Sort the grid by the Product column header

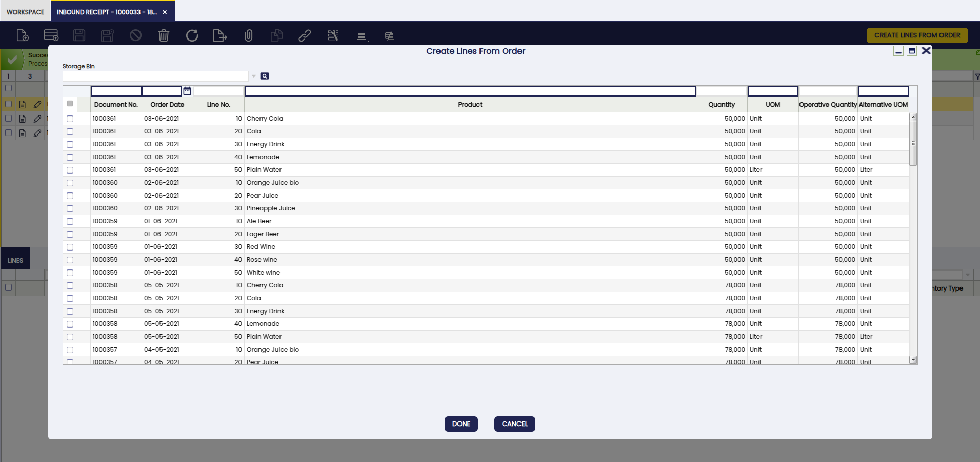[x=470, y=105]
